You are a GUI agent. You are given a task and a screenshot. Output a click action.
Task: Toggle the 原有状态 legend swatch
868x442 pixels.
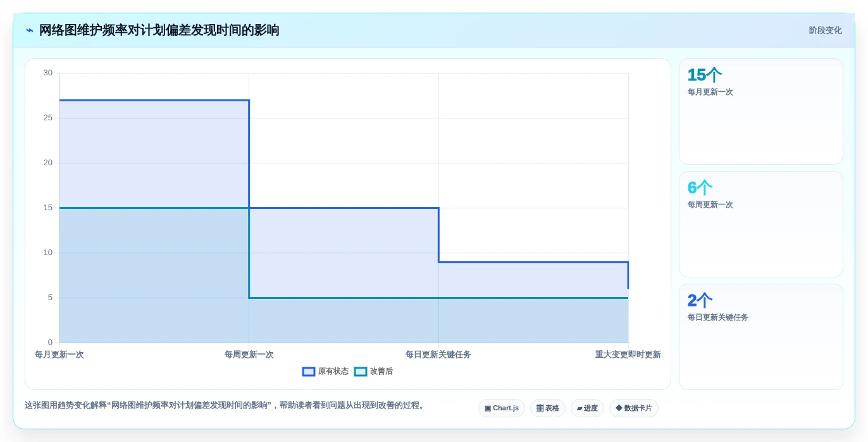point(309,372)
